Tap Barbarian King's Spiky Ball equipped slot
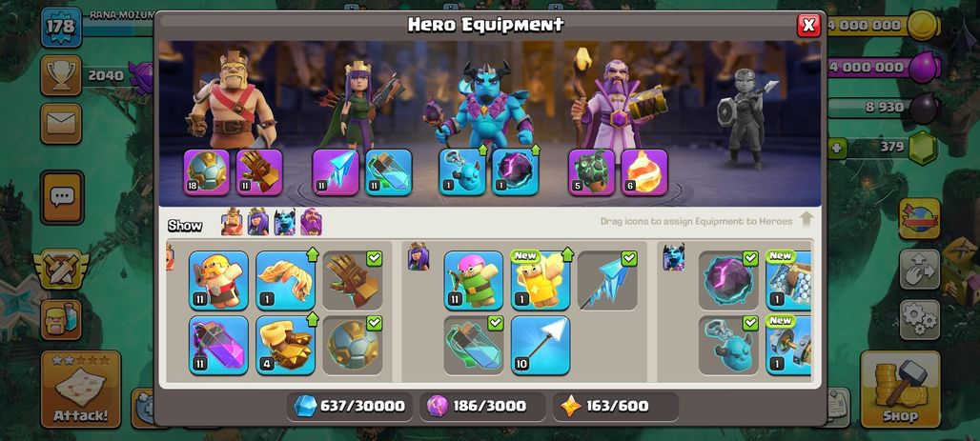The image size is (980, 441). click(x=207, y=172)
